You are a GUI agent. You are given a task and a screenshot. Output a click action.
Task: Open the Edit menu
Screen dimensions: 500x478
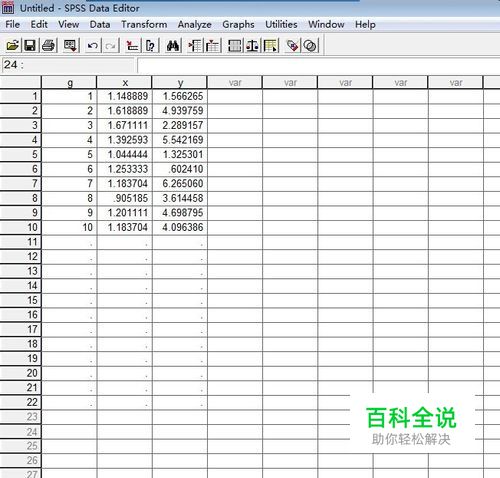click(39, 24)
